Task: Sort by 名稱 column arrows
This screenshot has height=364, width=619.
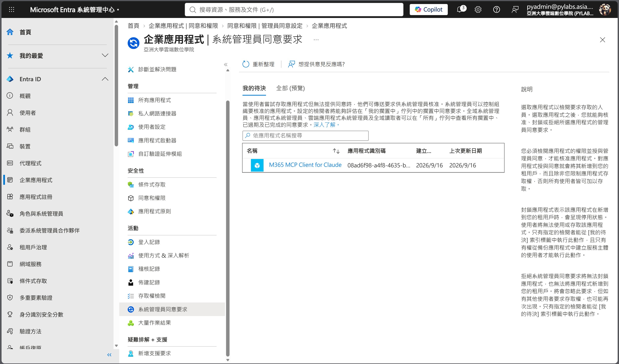Action: click(x=336, y=151)
